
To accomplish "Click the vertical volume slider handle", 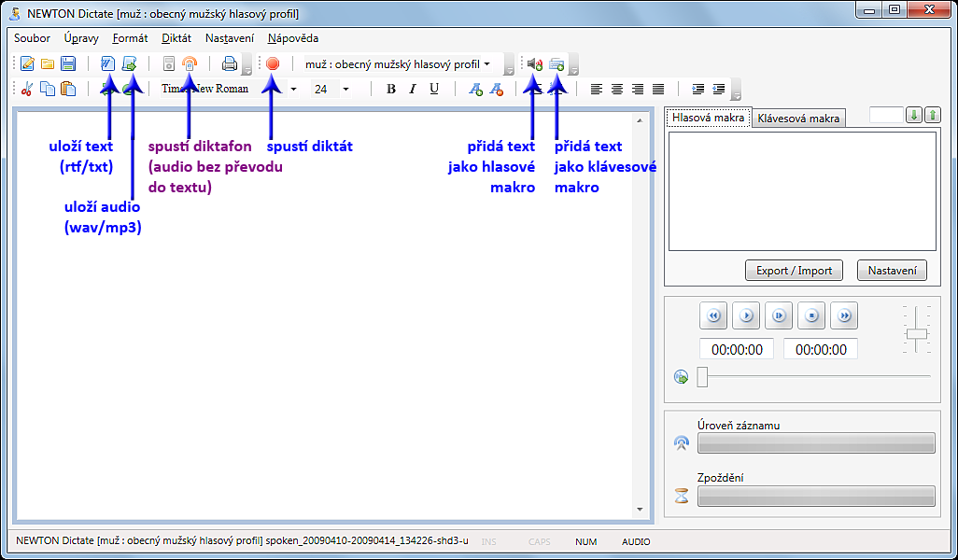I will pyautogui.click(x=917, y=334).
